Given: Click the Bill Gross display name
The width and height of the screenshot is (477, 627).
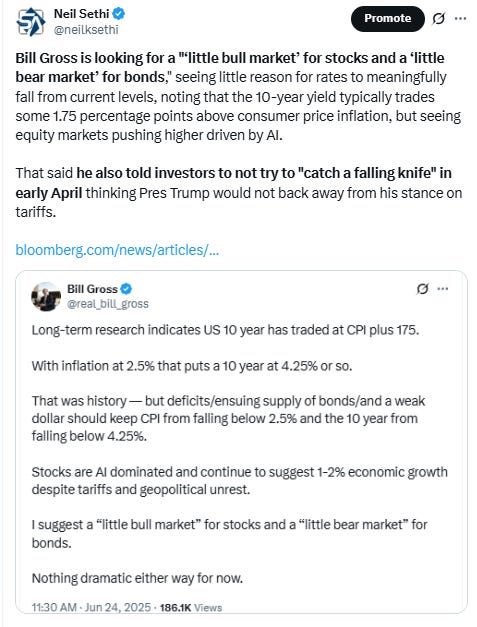Looking at the screenshot, I should pos(92,289).
